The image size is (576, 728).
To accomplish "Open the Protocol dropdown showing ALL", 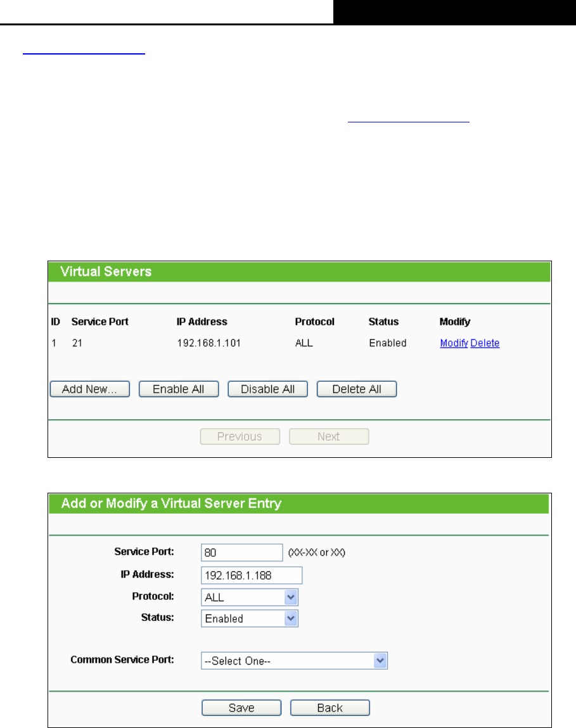I will pyautogui.click(x=250, y=597).
